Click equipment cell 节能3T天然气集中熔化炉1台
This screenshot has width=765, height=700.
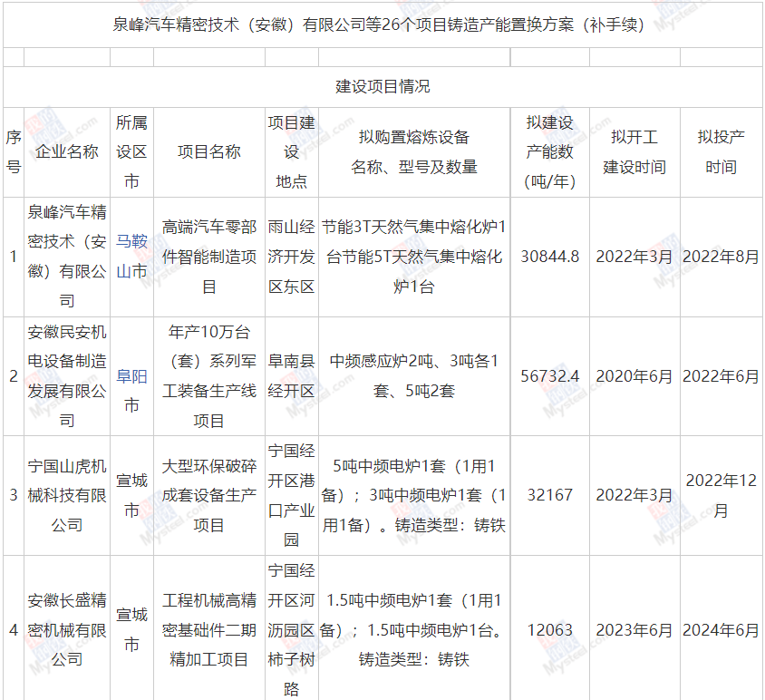click(x=414, y=257)
